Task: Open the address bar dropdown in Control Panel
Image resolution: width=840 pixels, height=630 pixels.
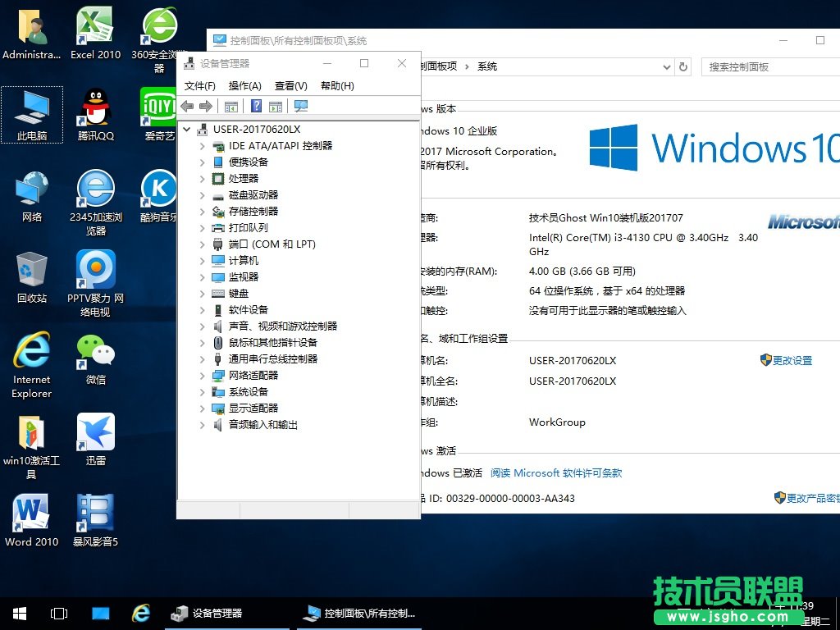Action: tap(666, 67)
